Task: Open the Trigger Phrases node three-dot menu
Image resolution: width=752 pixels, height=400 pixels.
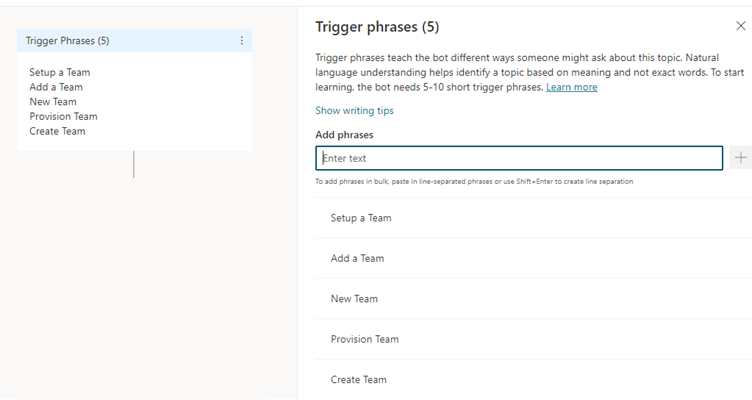Action: pyautogui.click(x=242, y=41)
